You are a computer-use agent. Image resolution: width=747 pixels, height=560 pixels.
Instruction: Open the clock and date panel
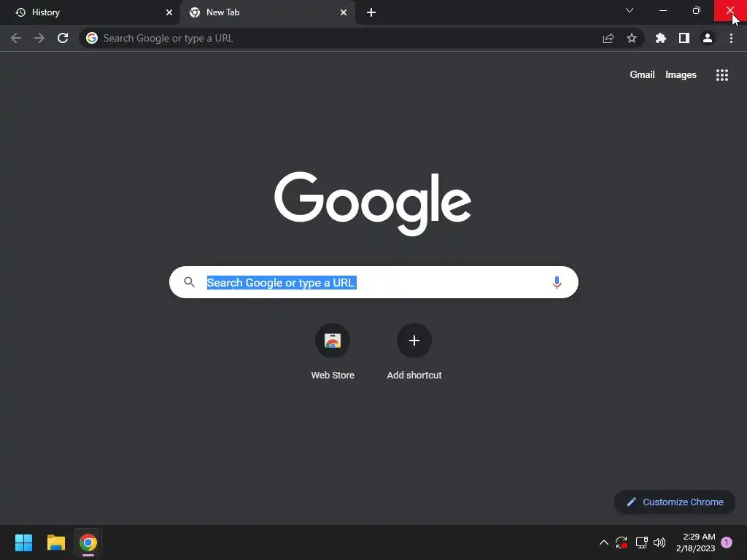(x=695, y=542)
